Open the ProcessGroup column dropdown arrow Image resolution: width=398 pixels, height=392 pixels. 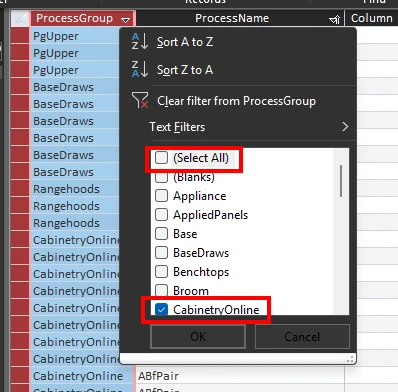[x=126, y=20]
